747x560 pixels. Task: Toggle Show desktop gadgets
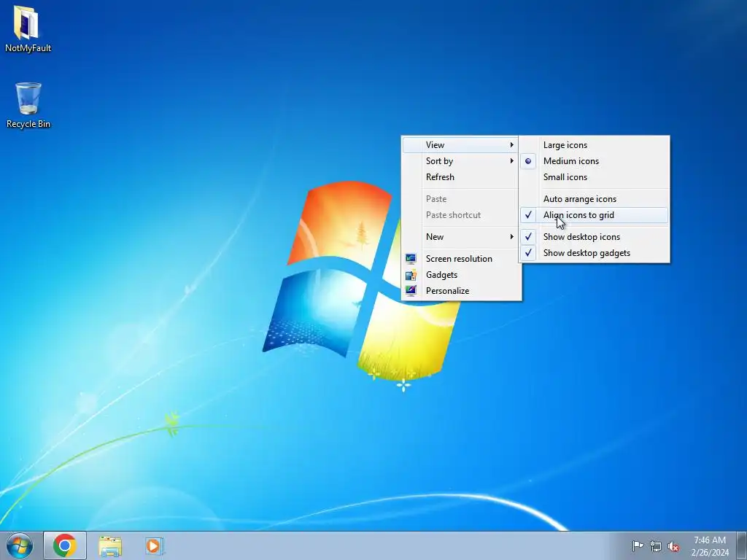tap(594, 253)
